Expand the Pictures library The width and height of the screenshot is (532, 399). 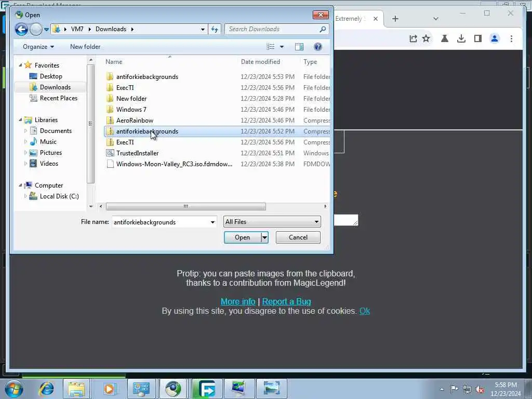(x=25, y=152)
